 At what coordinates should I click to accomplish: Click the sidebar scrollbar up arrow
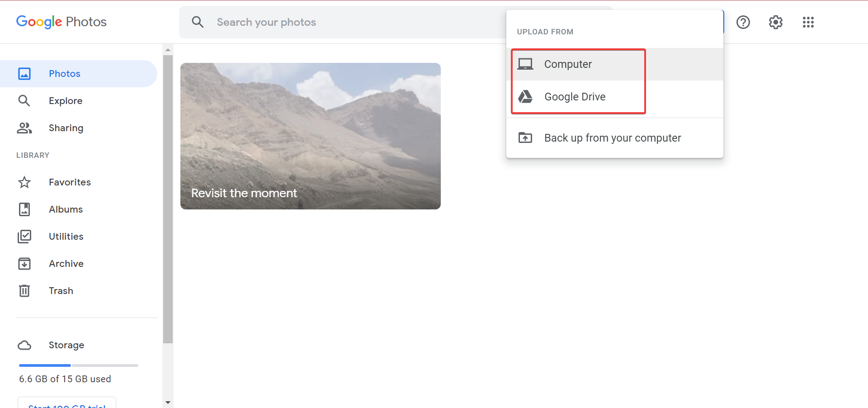[x=168, y=50]
